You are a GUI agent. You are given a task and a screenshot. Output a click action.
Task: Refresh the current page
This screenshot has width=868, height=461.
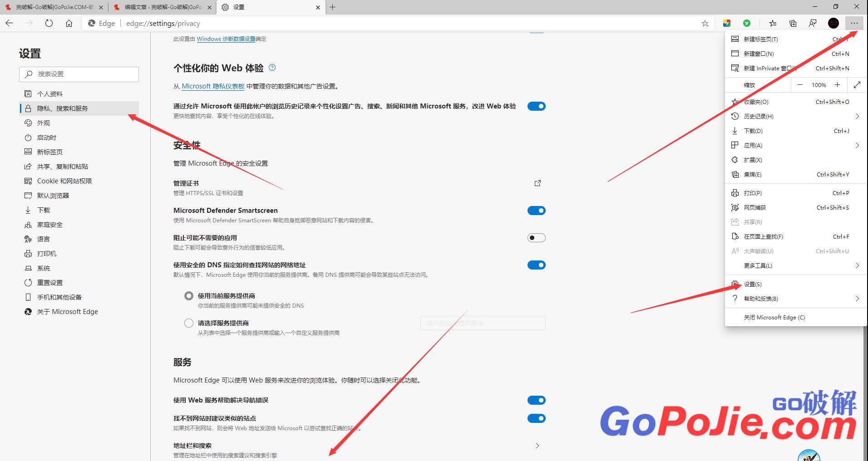(49, 23)
